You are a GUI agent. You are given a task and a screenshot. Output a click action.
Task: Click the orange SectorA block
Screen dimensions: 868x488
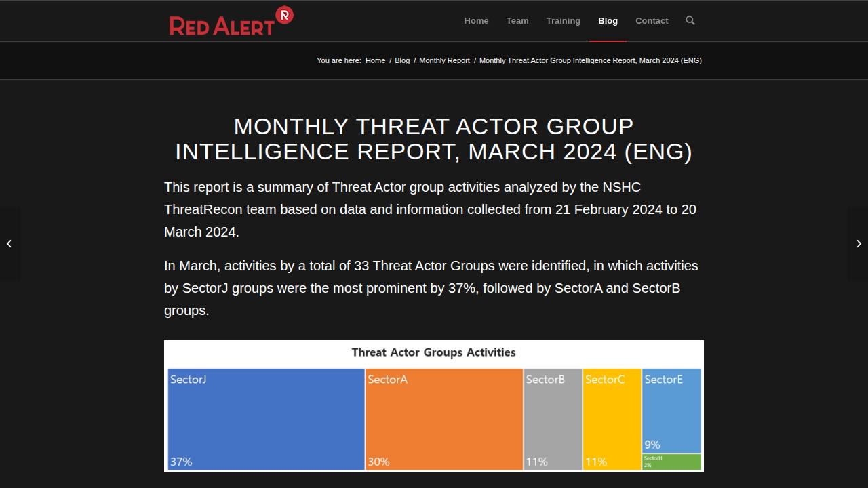pos(444,419)
